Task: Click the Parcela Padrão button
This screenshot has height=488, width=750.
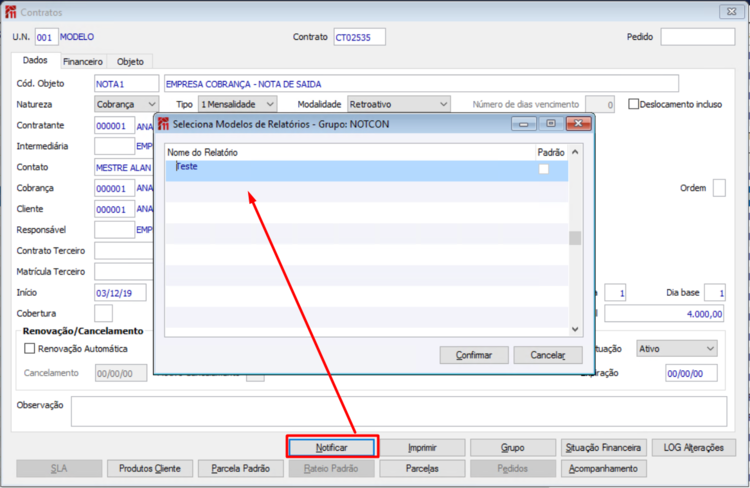Action: pyautogui.click(x=241, y=468)
